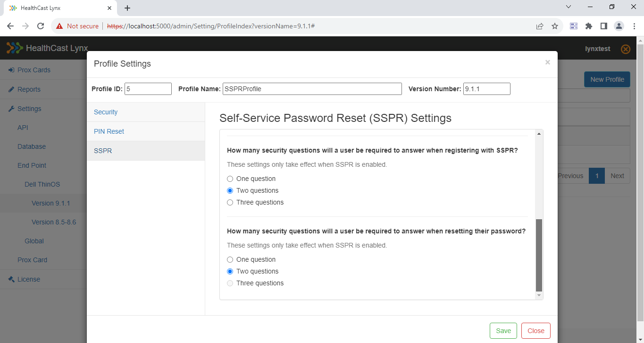Share this page icon in address bar
Image resolution: width=644 pixels, height=343 pixels.
click(x=540, y=26)
